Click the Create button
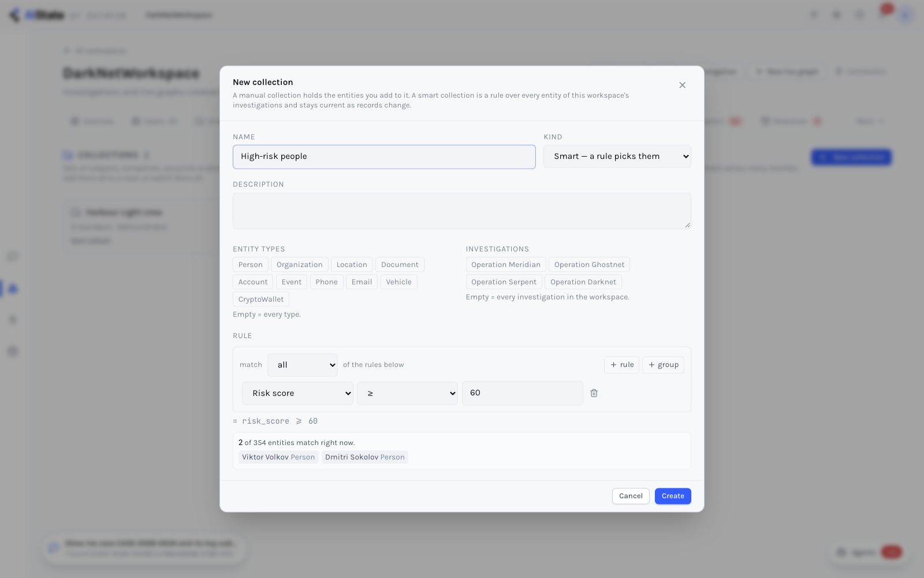Image resolution: width=924 pixels, height=578 pixels. [x=673, y=496]
